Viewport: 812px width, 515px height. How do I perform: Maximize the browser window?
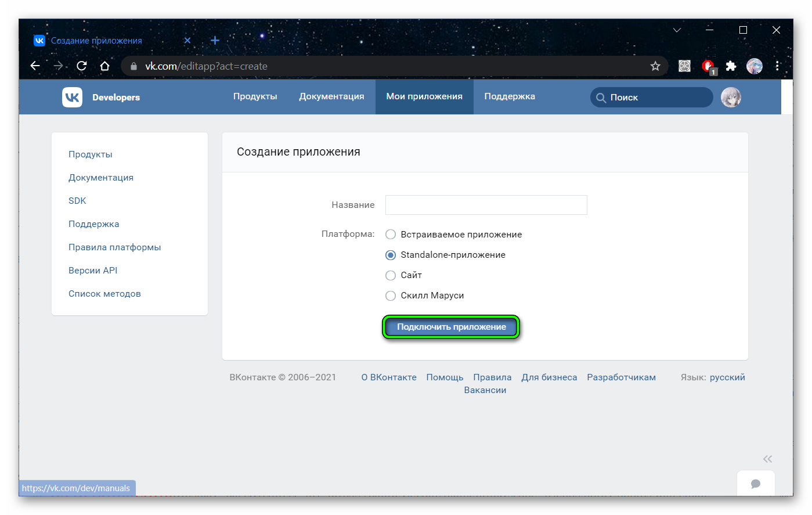[743, 30]
